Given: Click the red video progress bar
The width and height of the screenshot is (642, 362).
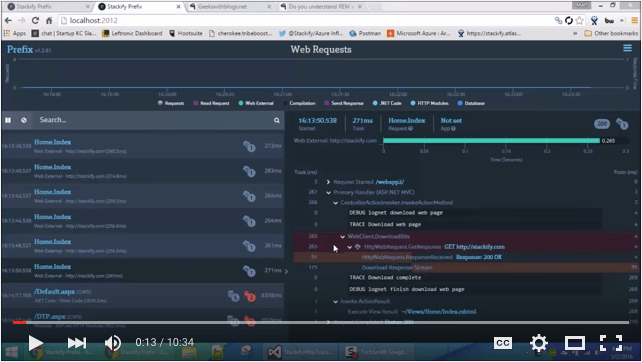Looking at the screenshot, I should click(x=19, y=323).
